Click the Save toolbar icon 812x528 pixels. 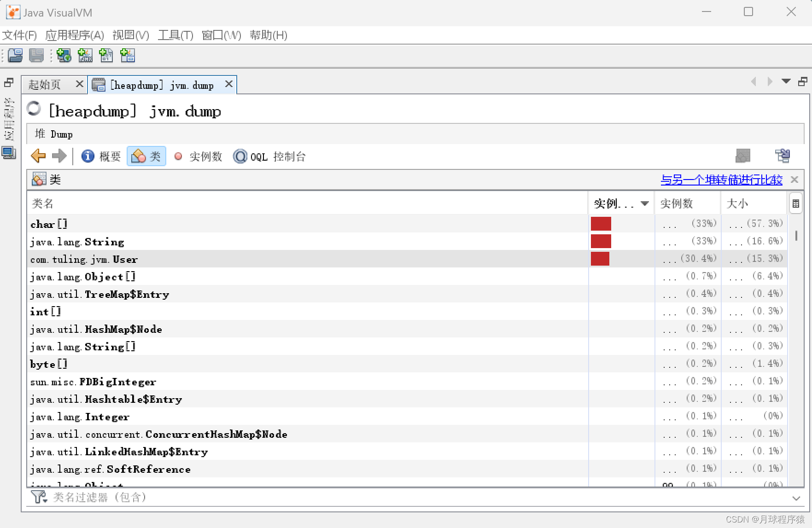click(x=36, y=56)
